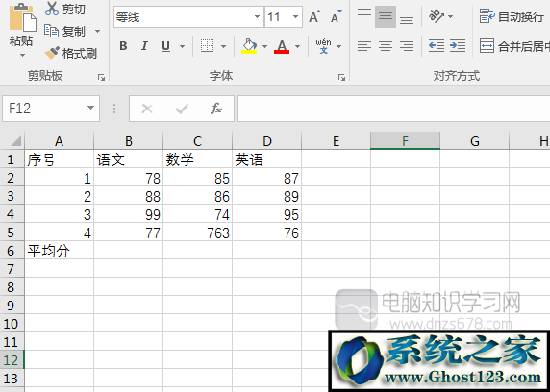Toggle Italic formatting
Image resolution: width=550 pixels, height=392 pixels.
144,46
